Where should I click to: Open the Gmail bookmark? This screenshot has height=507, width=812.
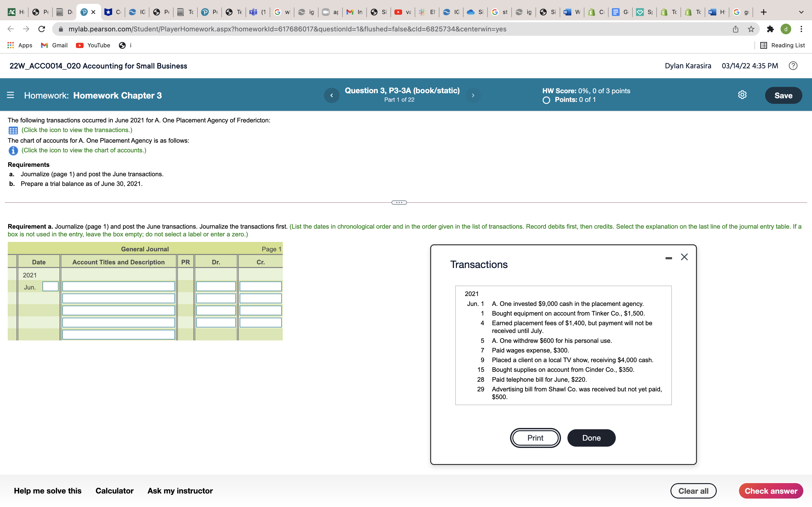pos(54,45)
